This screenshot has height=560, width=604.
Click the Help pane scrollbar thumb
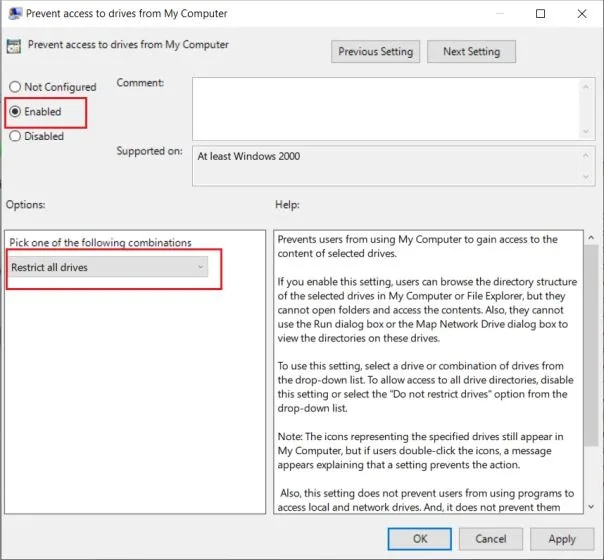[x=591, y=345]
